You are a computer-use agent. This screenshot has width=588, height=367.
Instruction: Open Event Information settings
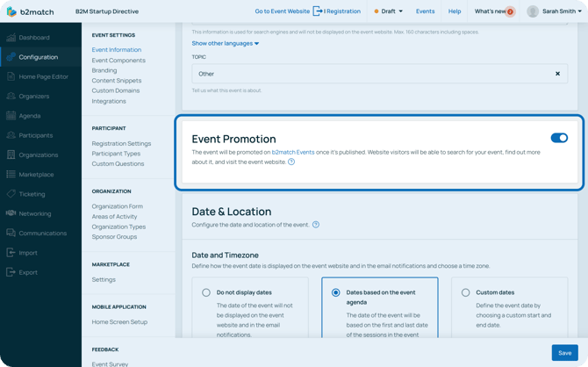point(117,49)
